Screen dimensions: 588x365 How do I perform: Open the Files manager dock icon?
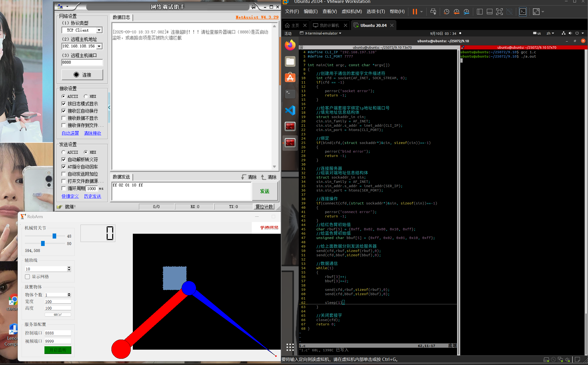pyautogui.click(x=290, y=61)
